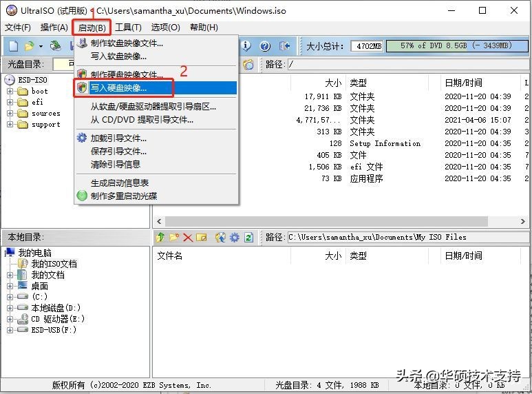Click the New file toolbar icon
Screen dimensions: 532x394
[13, 46]
